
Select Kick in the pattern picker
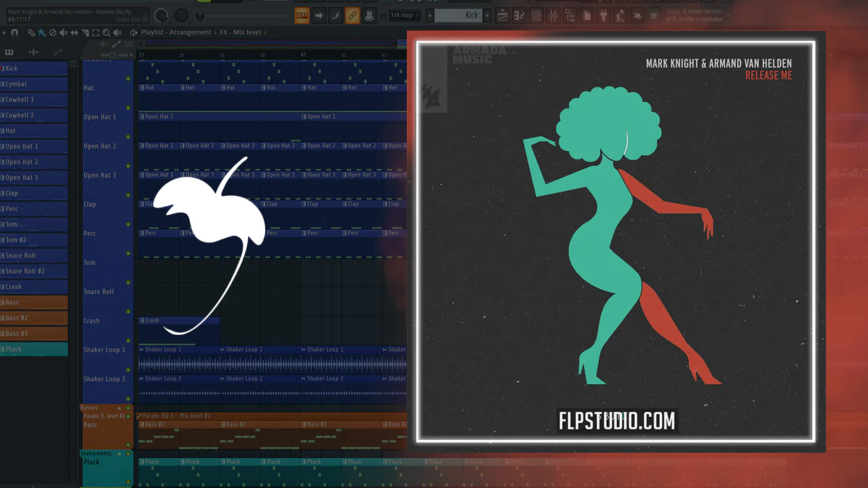tap(34, 68)
